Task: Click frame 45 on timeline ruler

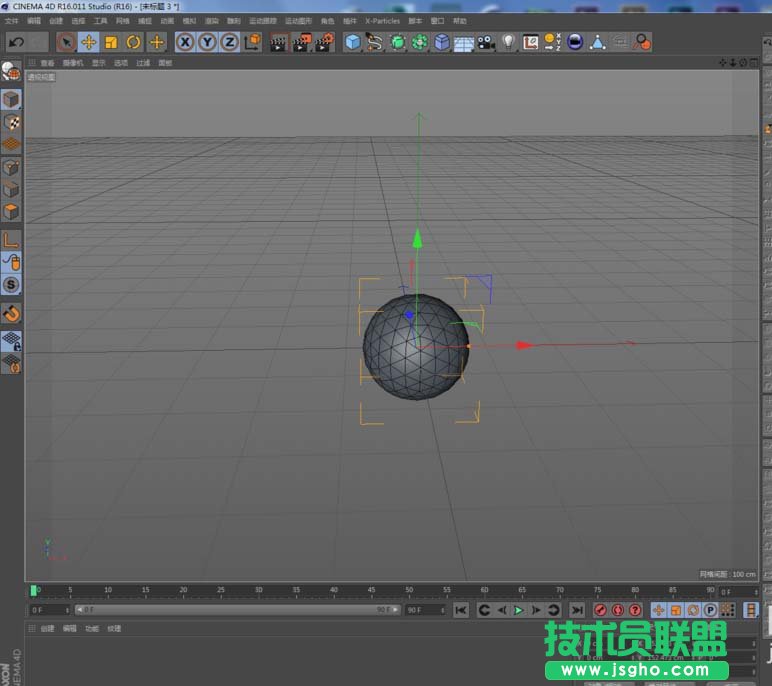Action: point(371,590)
